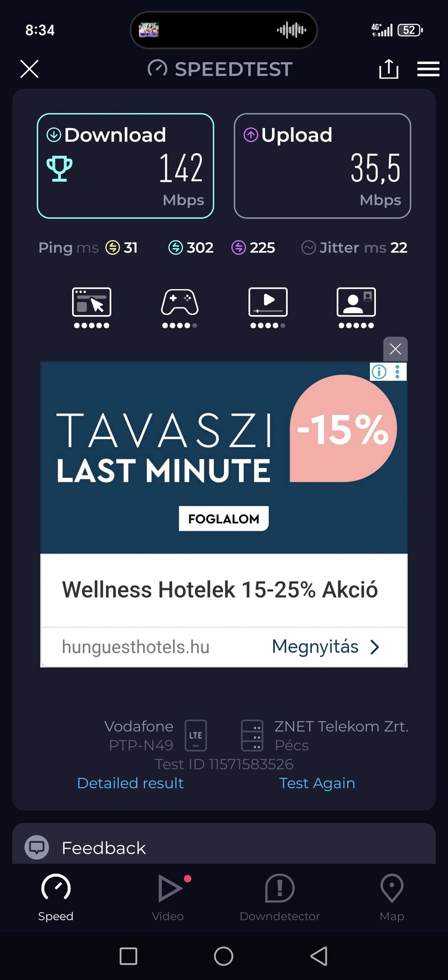Tap the share results icon

click(389, 69)
